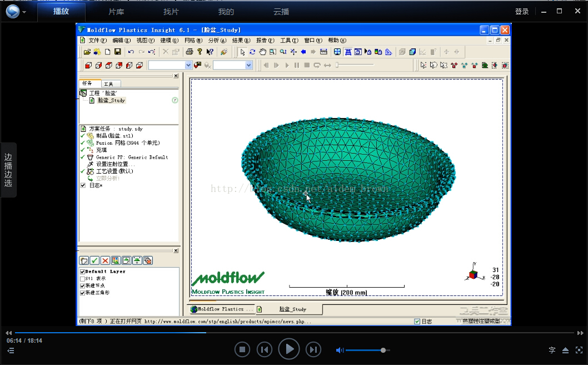The height and width of the screenshot is (365, 588).
Task: Click the Import icon in the Moldflow toolbar
Action: click(97, 52)
